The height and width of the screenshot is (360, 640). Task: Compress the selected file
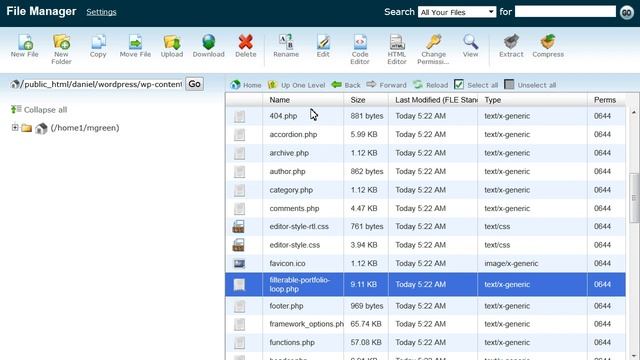coord(548,46)
